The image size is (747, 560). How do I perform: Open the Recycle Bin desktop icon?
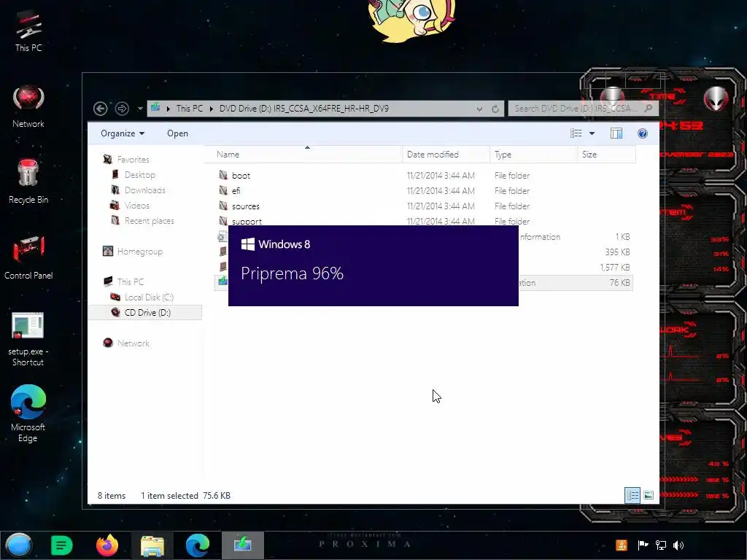[x=28, y=182]
